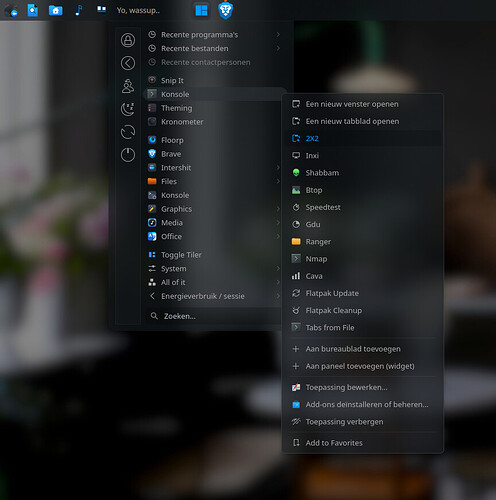Image resolution: width=496 pixels, height=500 pixels.
Task: Click the Brave shield icon in menu list
Action: (152, 154)
